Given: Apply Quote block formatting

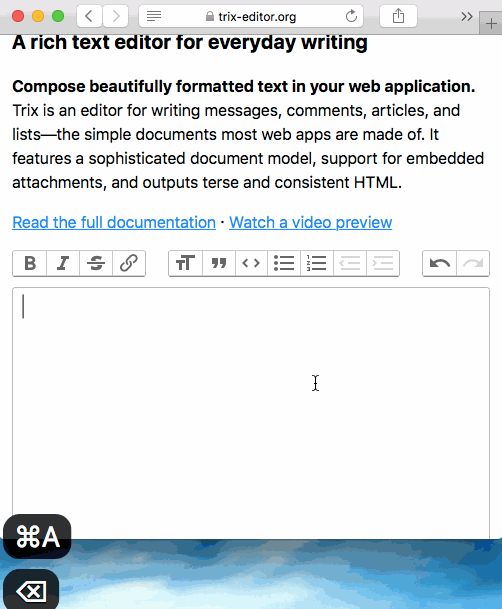Looking at the screenshot, I should pyautogui.click(x=219, y=263).
